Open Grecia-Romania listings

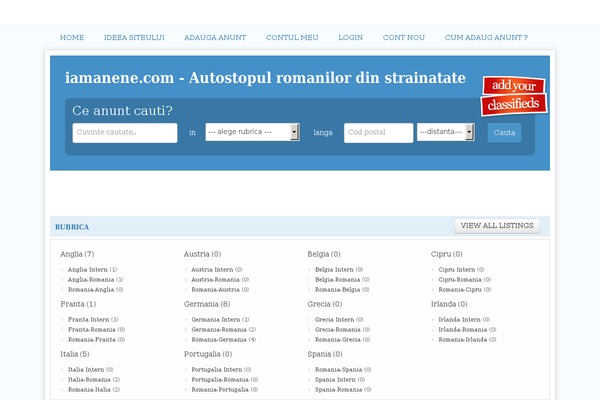pos(342,329)
